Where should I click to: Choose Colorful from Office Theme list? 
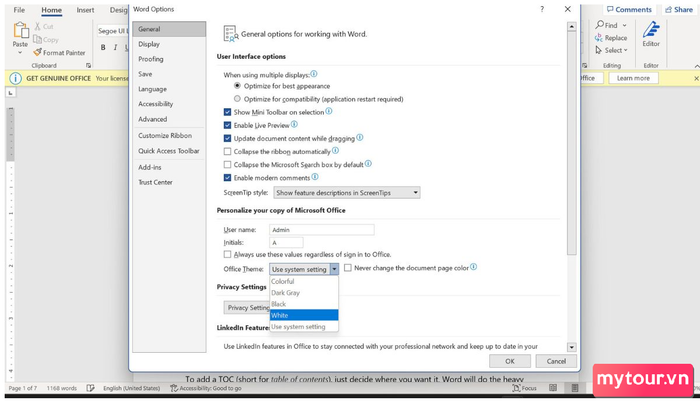[304, 281]
